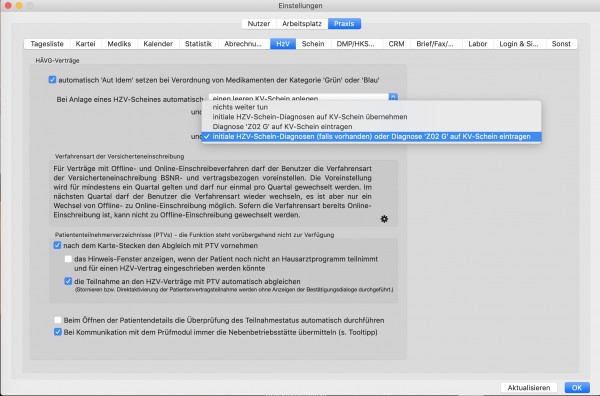Switch to the Nutzer tab
This screenshot has width=600, height=396.
[259, 24]
